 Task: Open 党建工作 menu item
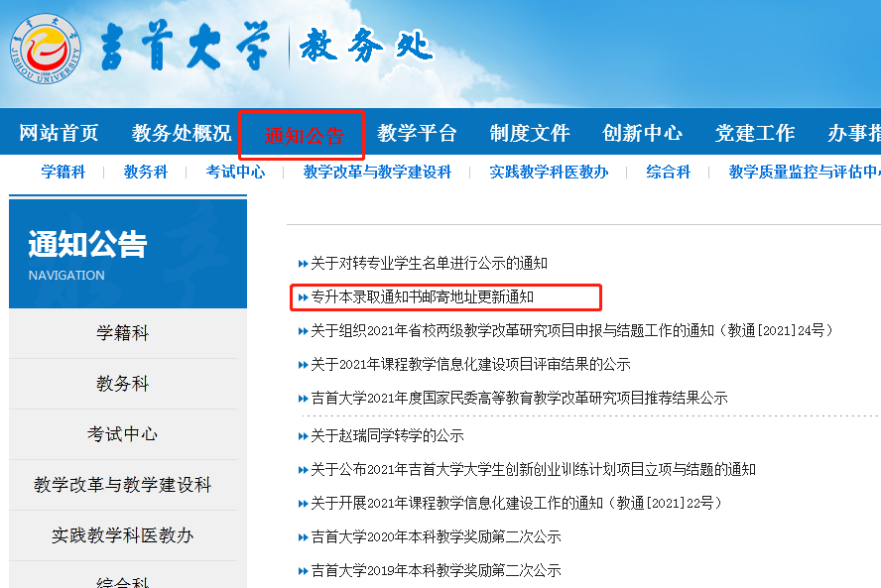pos(755,133)
